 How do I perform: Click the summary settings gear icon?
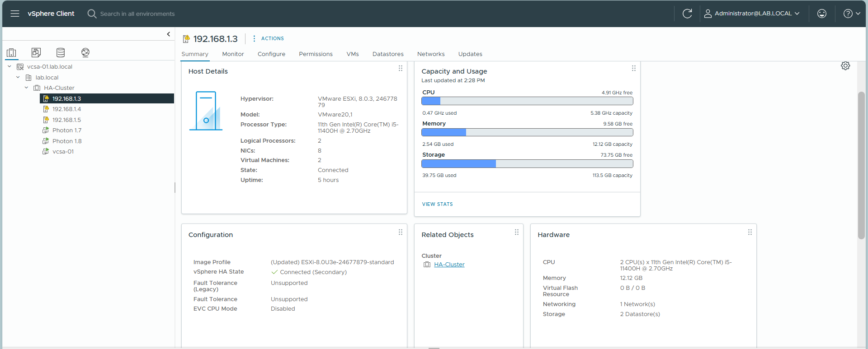(x=845, y=66)
